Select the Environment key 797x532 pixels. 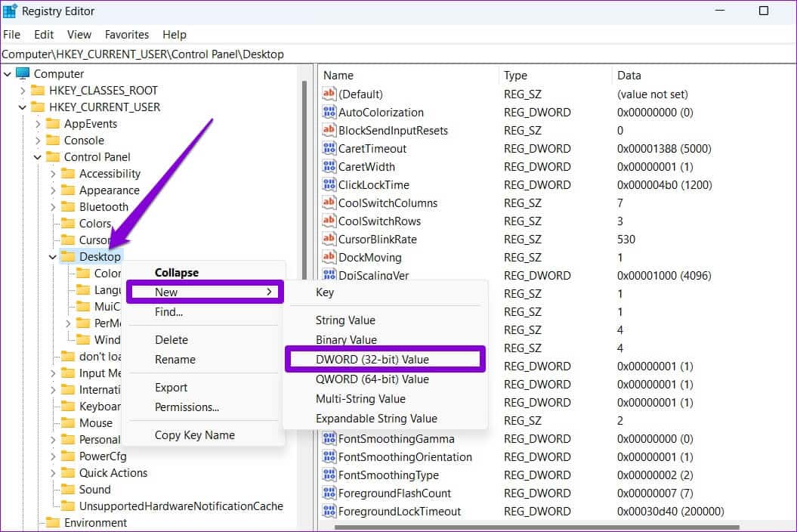(x=95, y=523)
